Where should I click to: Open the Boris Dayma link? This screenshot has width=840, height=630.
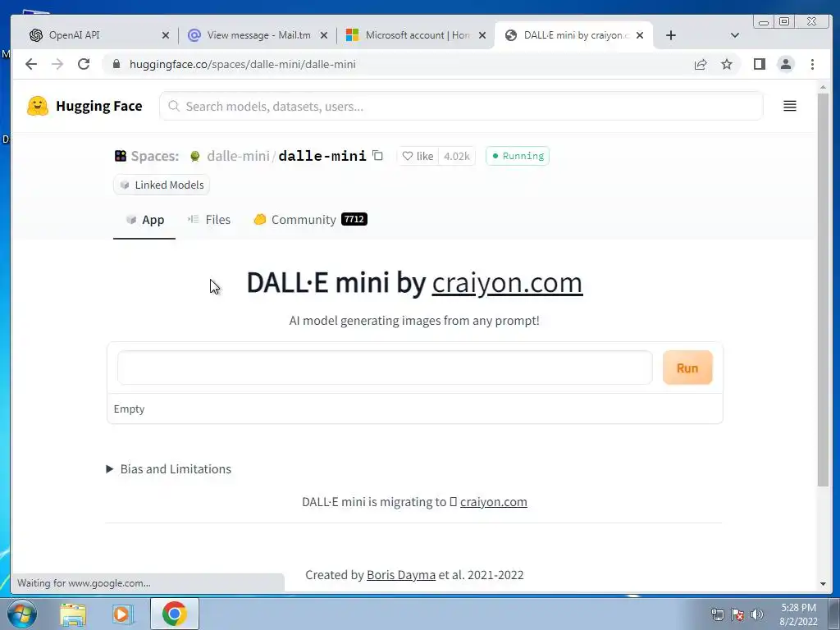pos(400,575)
